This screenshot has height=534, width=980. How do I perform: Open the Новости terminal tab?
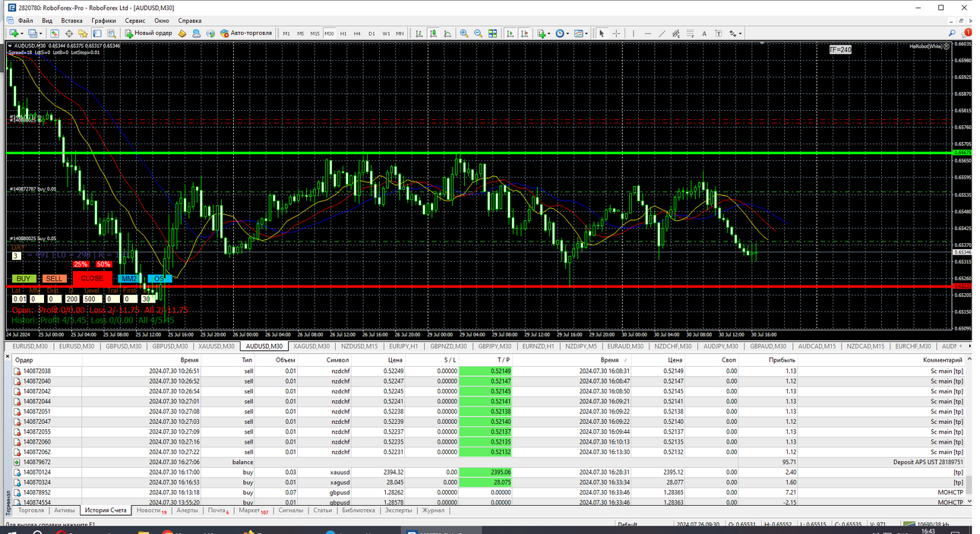pos(151,510)
